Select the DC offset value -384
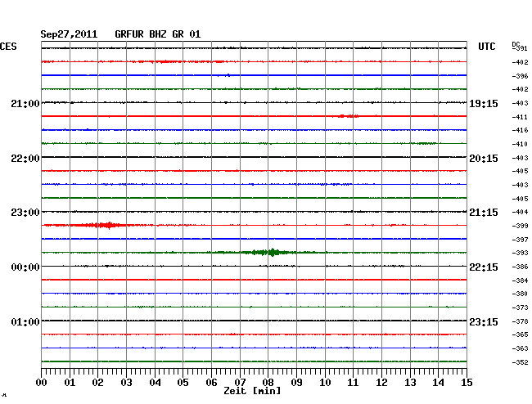 tap(520, 281)
